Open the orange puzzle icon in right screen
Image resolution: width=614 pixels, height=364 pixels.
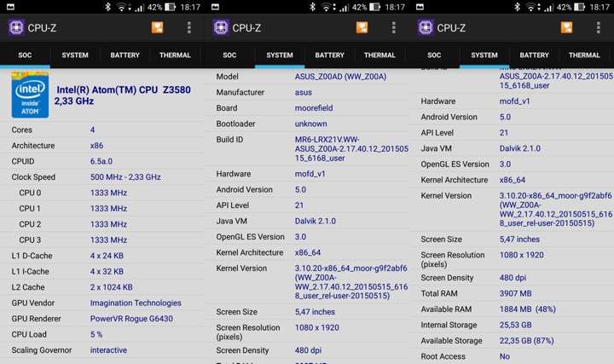566,27
